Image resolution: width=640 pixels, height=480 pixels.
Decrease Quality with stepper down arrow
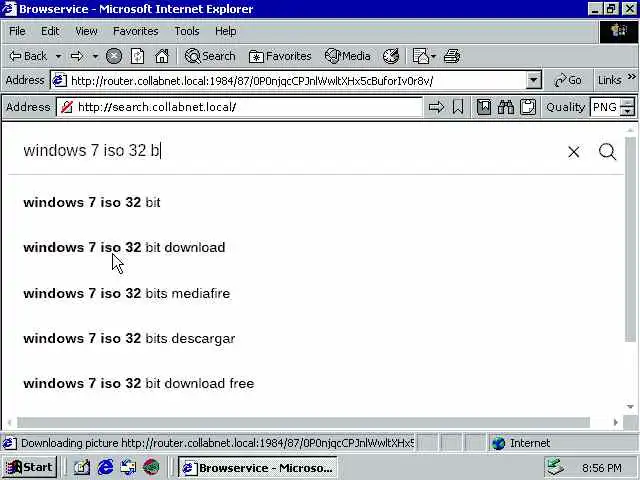tap(627, 111)
